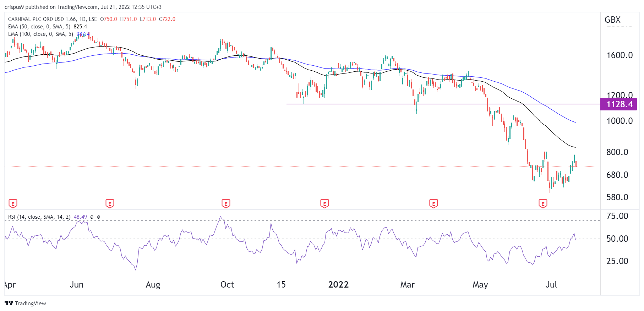Click the 680.0 price axis label

[617, 175]
